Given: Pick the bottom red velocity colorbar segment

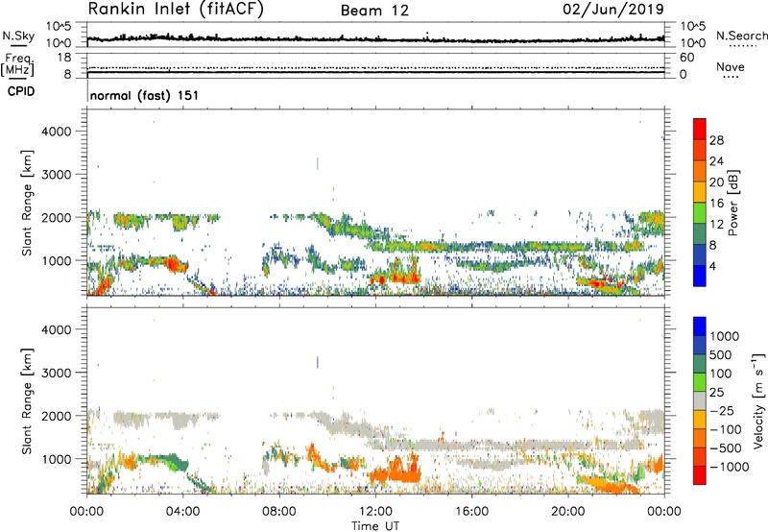Looking at the screenshot, I should [700, 475].
